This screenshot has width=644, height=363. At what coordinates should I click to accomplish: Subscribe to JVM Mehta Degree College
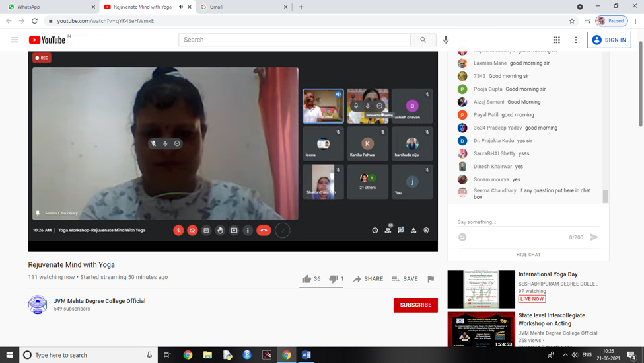pyautogui.click(x=415, y=305)
